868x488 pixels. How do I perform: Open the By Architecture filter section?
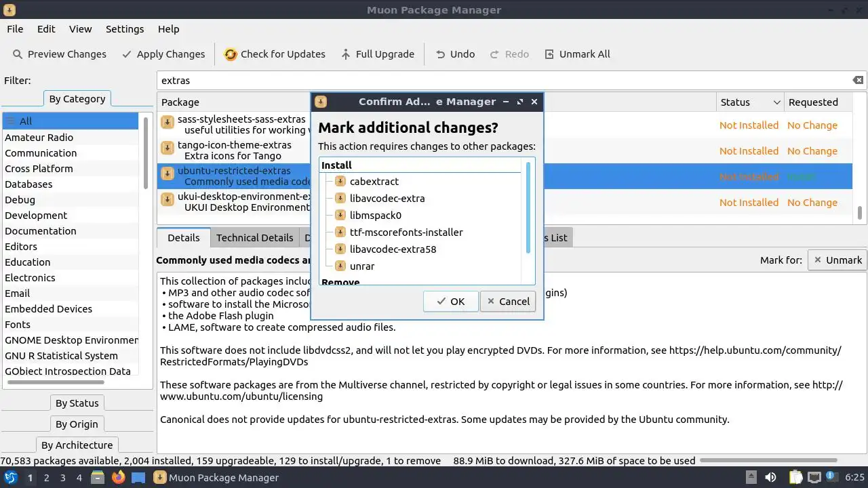(77, 445)
